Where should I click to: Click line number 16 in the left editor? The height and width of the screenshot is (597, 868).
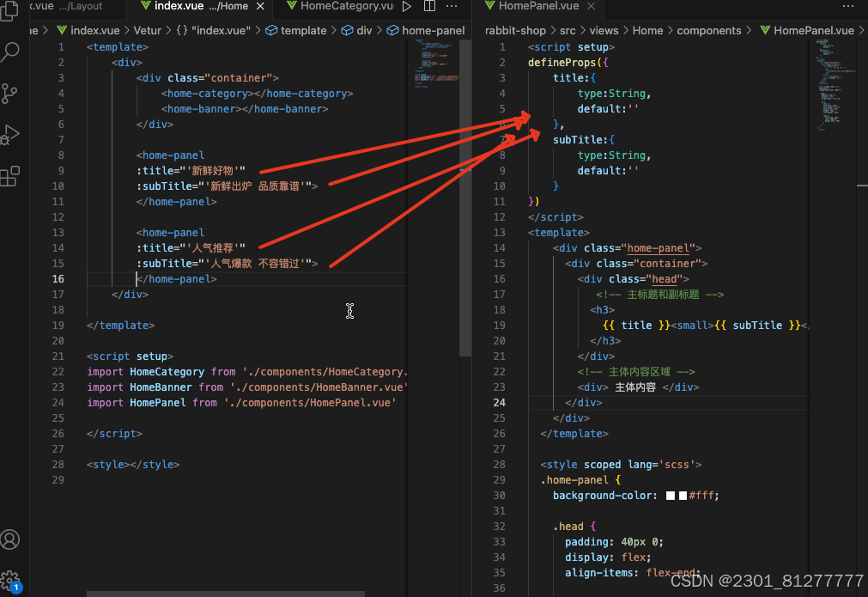click(x=58, y=279)
